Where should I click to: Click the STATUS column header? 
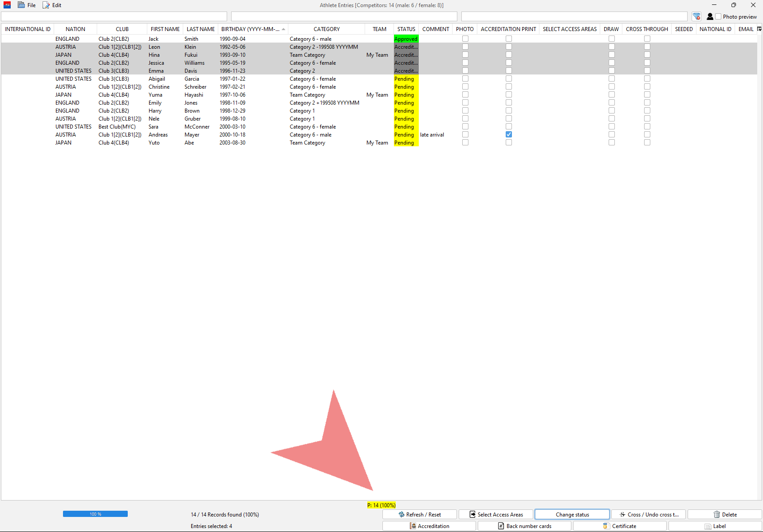pyautogui.click(x=406, y=29)
